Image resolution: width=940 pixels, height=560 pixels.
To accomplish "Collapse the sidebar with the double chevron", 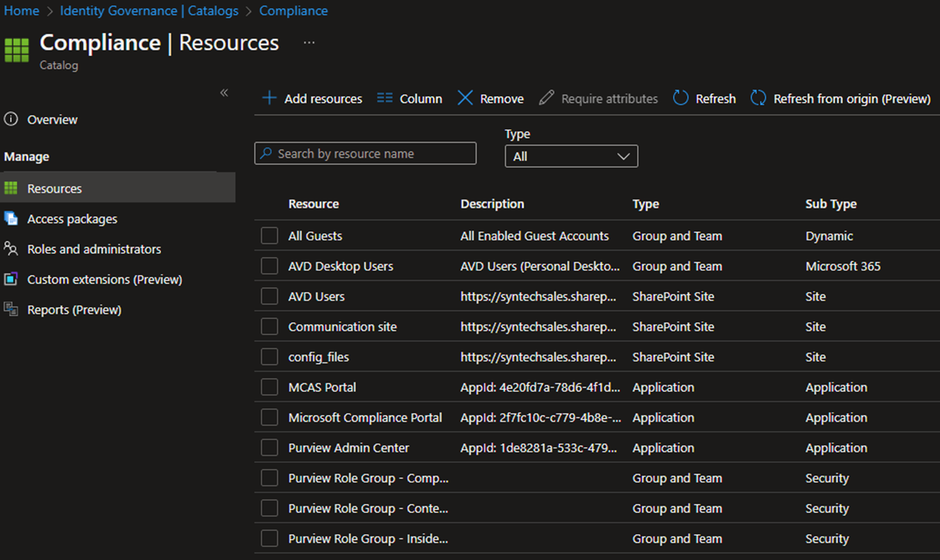I will (224, 93).
